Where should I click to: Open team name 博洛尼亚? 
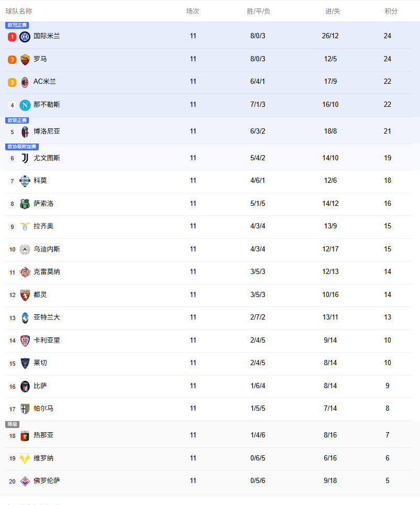pos(47,131)
